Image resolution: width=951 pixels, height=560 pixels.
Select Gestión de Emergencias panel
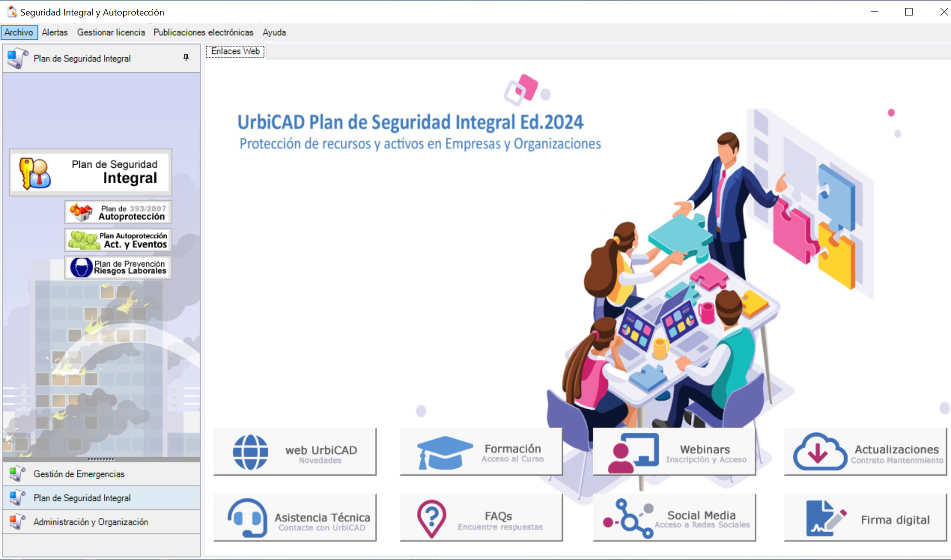101,474
